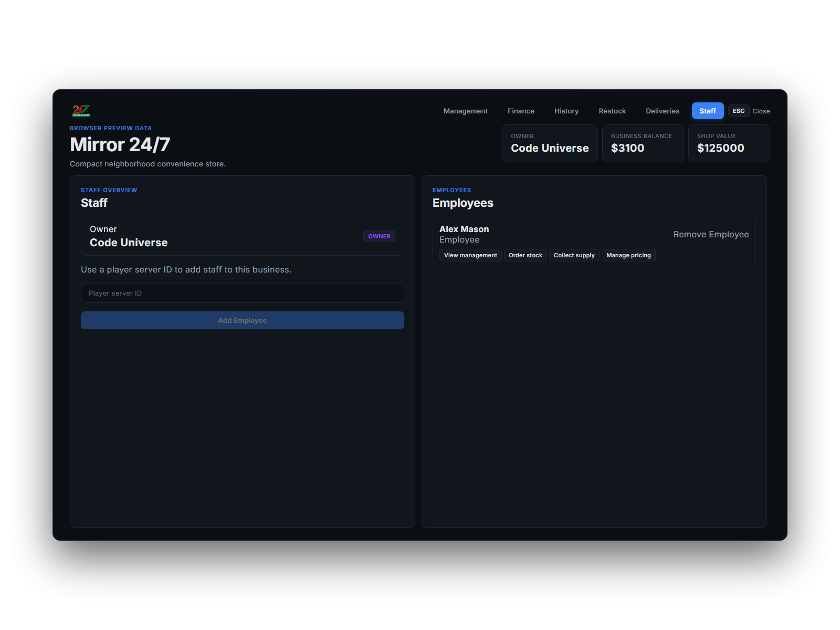Viewport: 840px width, 630px height.
Task: Click the Shop Value $125000 card
Action: (x=729, y=143)
